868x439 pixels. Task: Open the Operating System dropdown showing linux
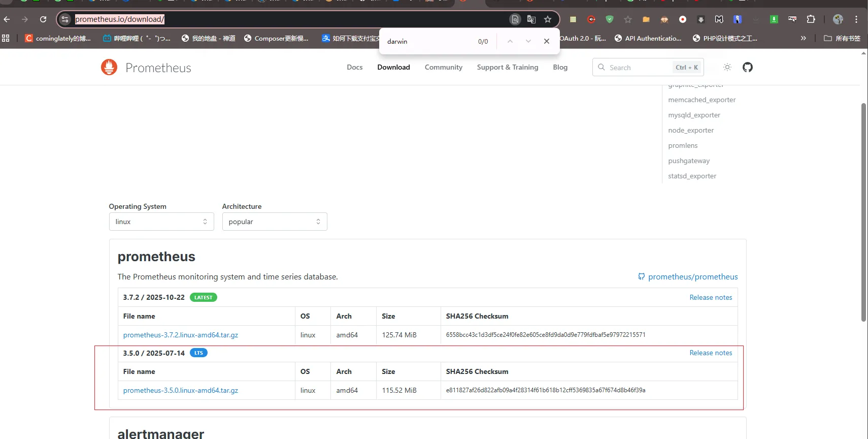tap(161, 222)
